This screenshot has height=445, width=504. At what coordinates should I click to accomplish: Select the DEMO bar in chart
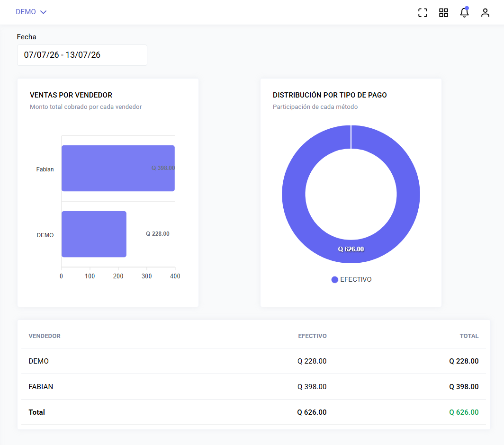click(x=94, y=234)
